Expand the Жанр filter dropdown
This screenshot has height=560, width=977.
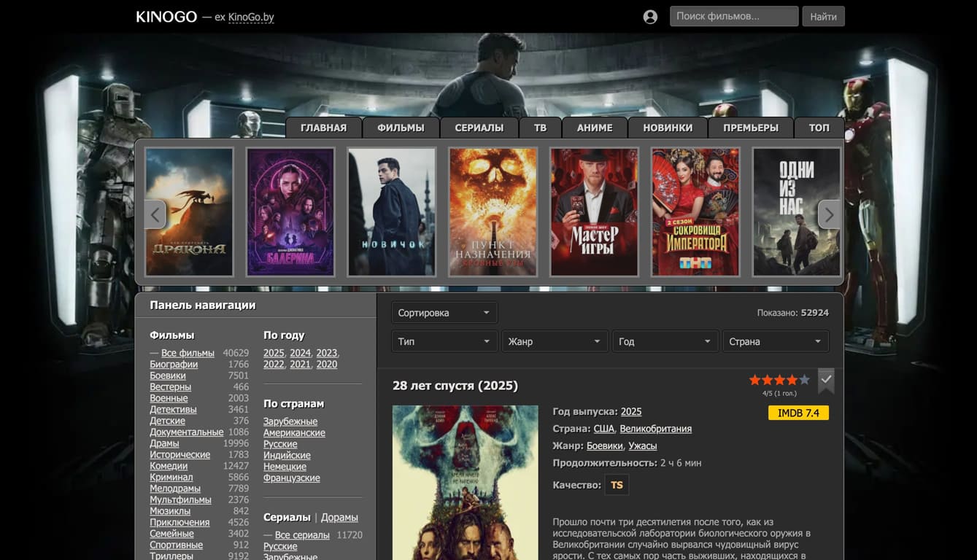pos(555,341)
